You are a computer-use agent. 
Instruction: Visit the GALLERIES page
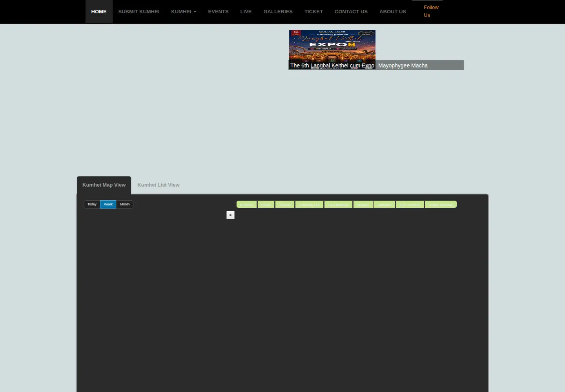tap(278, 12)
